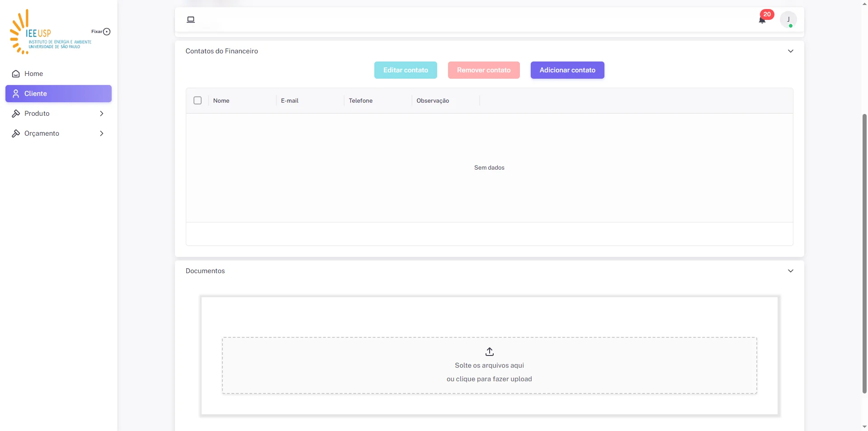Open the Home menu item
This screenshot has width=868, height=431.
(58, 74)
